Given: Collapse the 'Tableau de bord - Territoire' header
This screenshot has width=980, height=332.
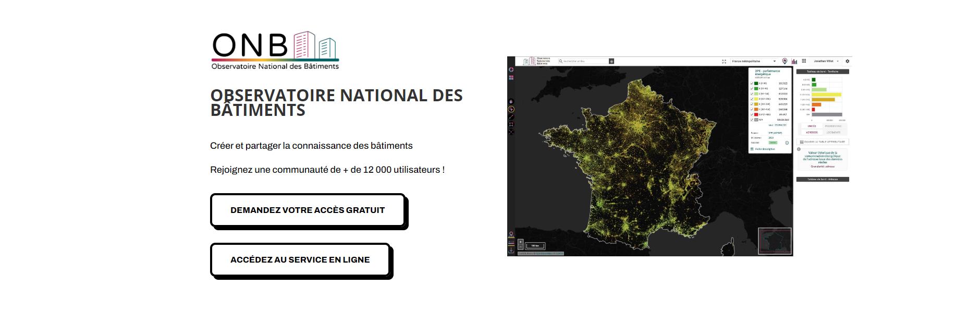Looking at the screenshot, I should pos(823,72).
